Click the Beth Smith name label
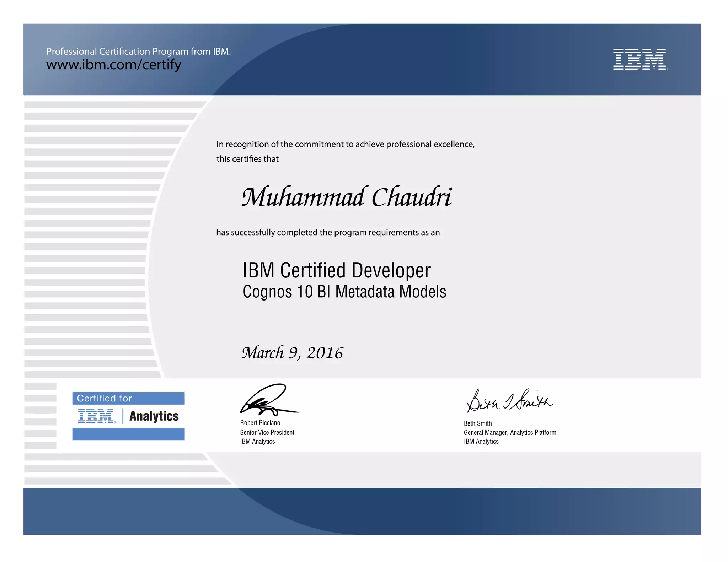 click(477, 423)
